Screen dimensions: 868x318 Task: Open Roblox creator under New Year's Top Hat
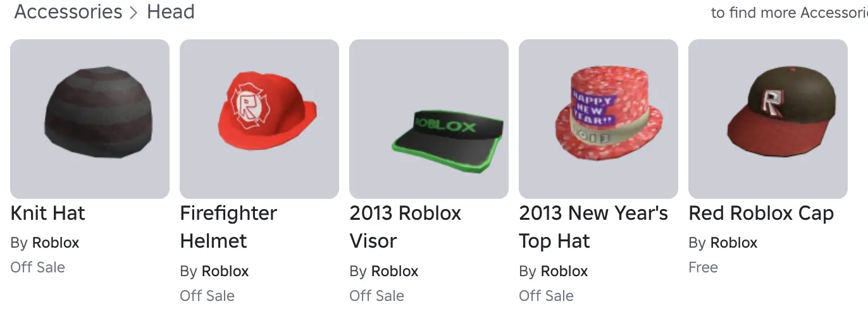(x=564, y=271)
